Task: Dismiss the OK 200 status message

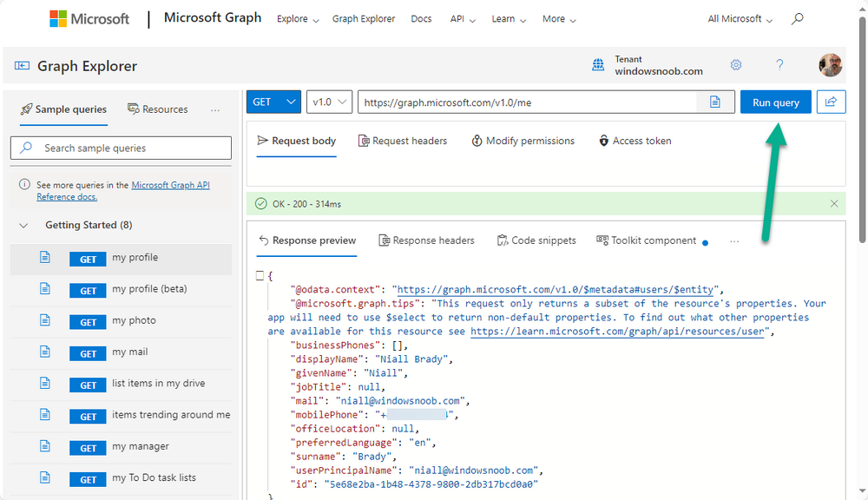Action: (x=834, y=204)
